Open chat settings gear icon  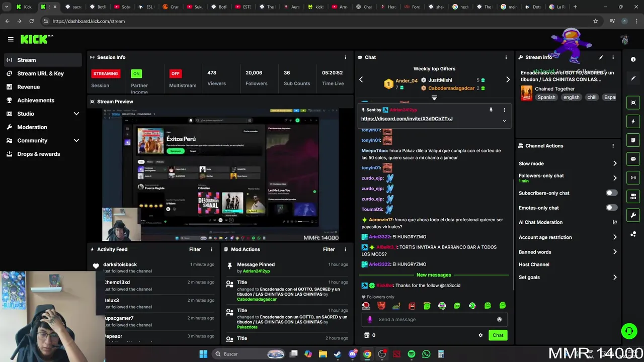(480, 335)
